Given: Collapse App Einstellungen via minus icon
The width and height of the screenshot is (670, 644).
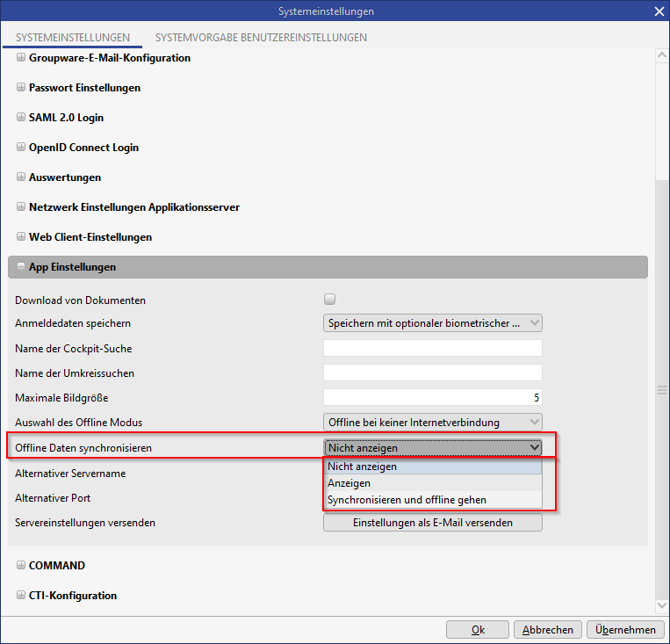Looking at the screenshot, I should tap(21, 267).
